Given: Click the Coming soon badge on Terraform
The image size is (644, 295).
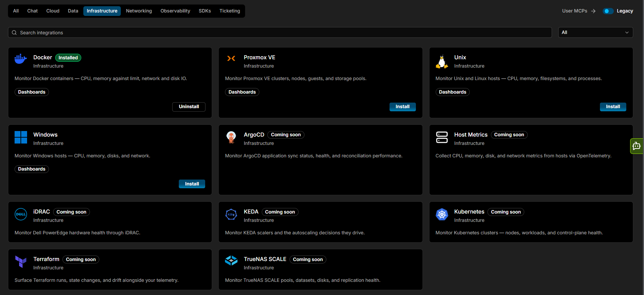Looking at the screenshot, I should point(81,260).
